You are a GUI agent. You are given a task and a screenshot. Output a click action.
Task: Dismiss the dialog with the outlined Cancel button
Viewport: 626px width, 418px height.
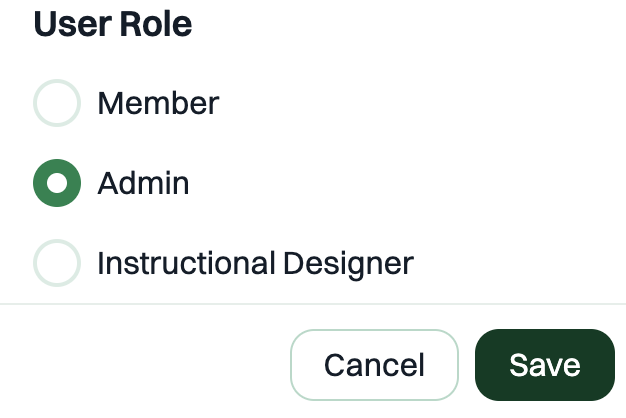pyautogui.click(x=374, y=365)
